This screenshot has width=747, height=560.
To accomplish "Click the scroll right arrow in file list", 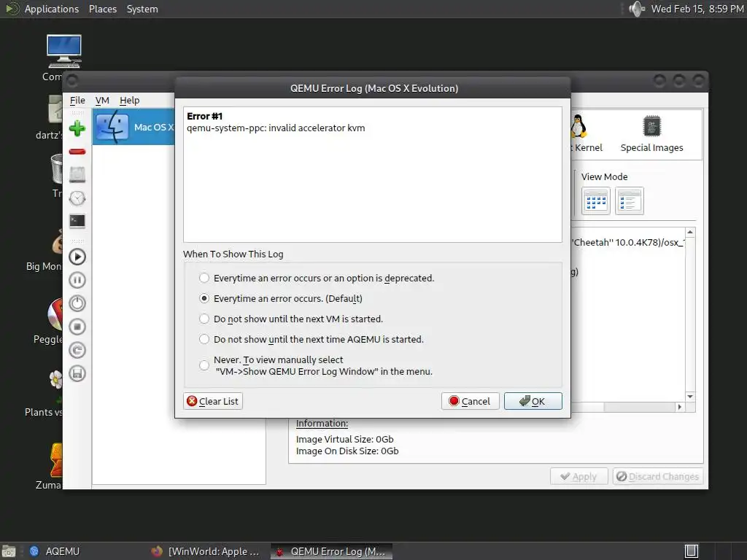I will (680, 407).
